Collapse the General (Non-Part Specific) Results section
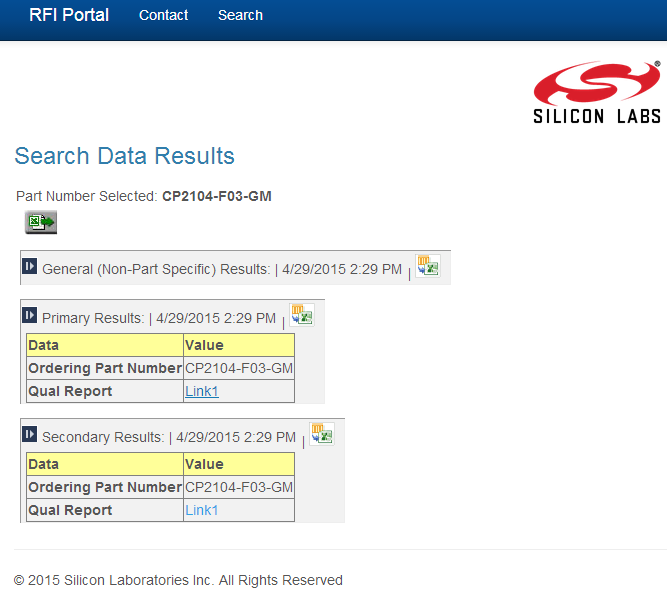 coord(30,268)
